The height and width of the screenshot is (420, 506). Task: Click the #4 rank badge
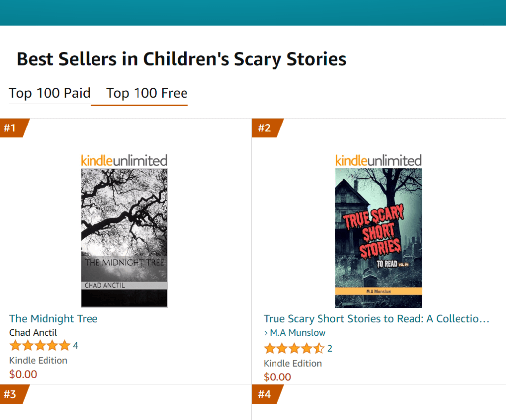(x=265, y=394)
